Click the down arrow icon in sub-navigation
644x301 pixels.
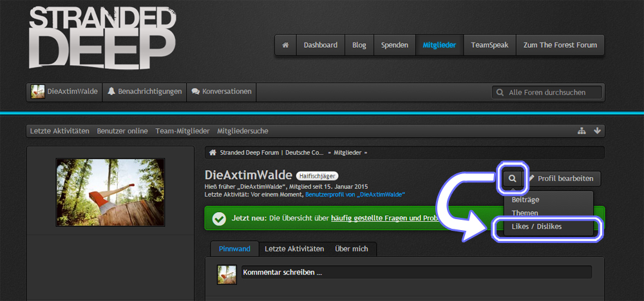tap(597, 131)
